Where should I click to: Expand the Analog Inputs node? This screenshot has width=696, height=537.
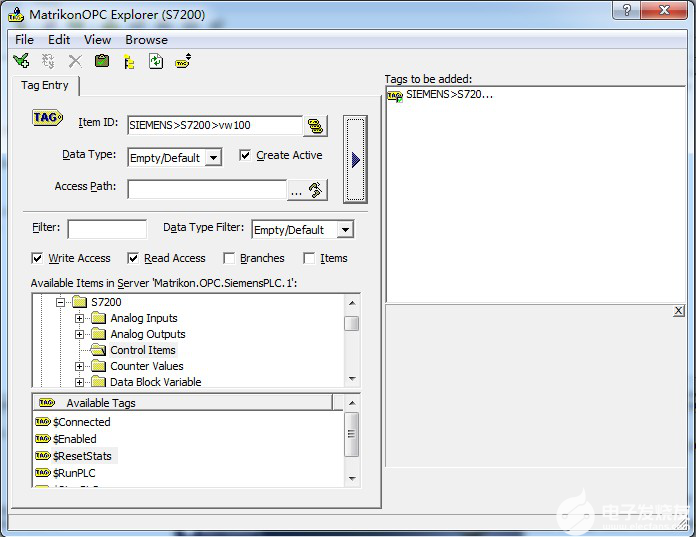click(x=79, y=318)
